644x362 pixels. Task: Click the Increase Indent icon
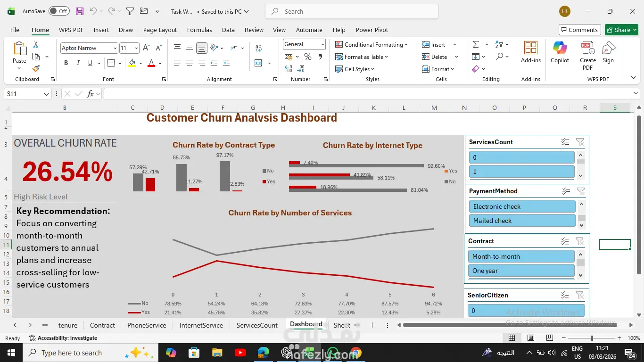pos(226,63)
